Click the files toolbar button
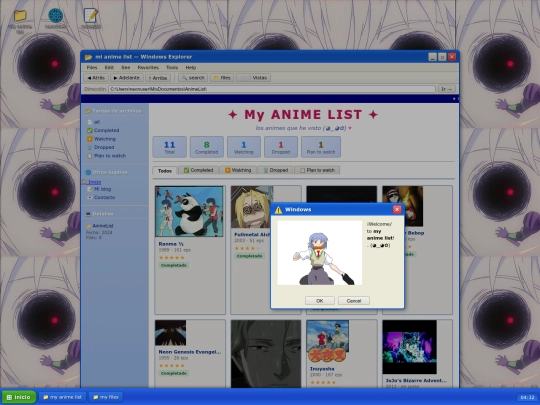Viewport: 540px width, 405px height. click(222, 78)
